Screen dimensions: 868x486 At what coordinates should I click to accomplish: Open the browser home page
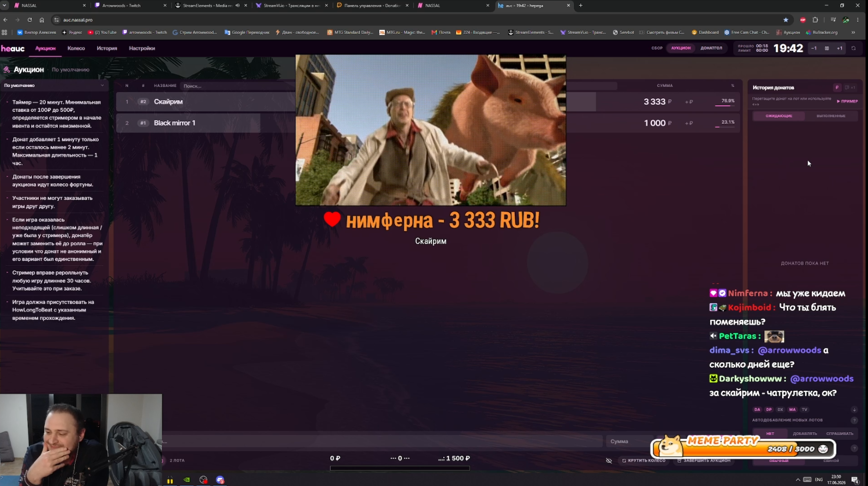click(42, 20)
